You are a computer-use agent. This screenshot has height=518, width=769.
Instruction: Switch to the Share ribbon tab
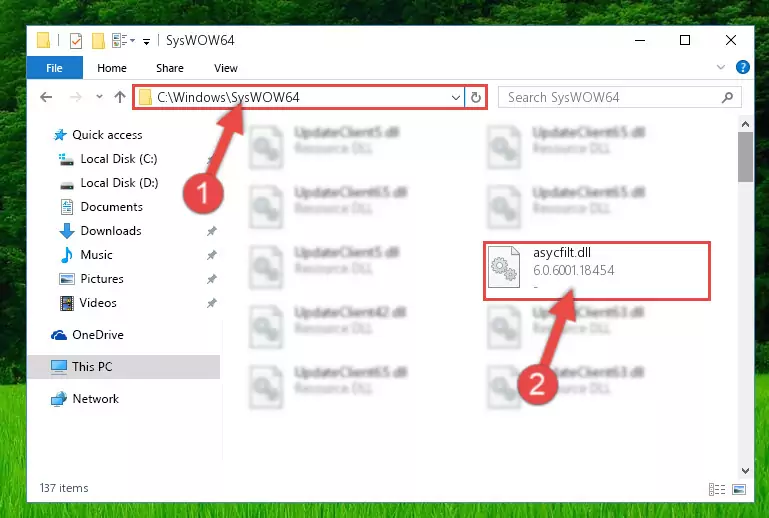click(x=170, y=68)
